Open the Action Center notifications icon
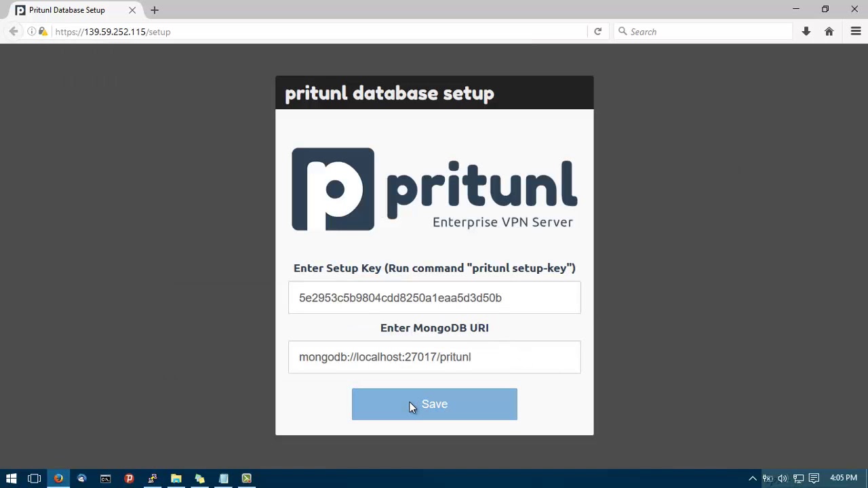 pyautogui.click(x=814, y=479)
